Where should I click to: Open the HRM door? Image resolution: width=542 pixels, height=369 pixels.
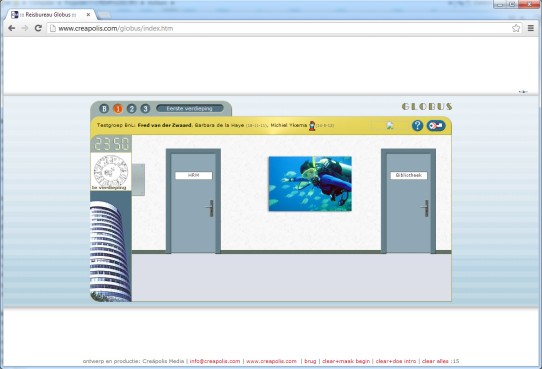tap(193, 201)
